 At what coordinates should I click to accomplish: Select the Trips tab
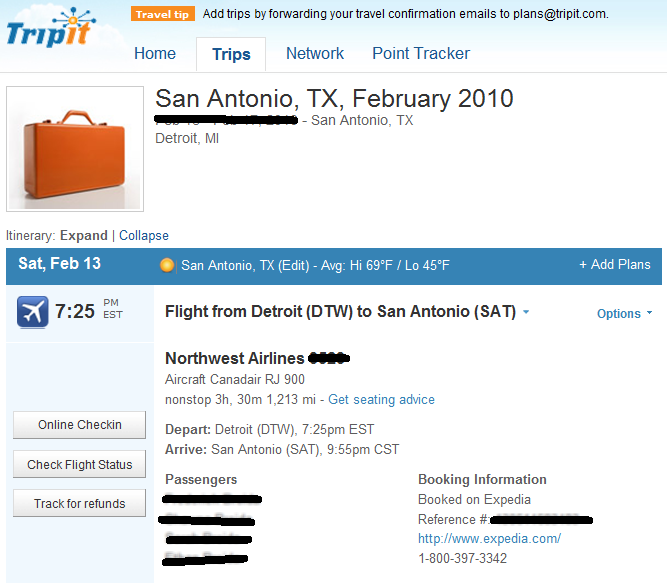pyautogui.click(x=231, y=54)
